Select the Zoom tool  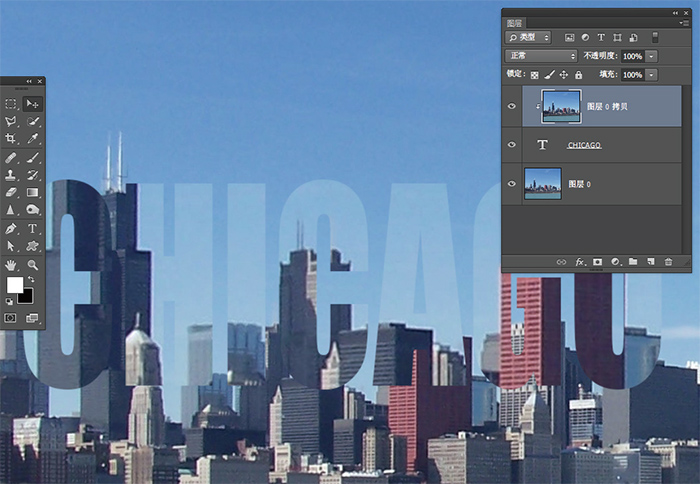[33, 265]
